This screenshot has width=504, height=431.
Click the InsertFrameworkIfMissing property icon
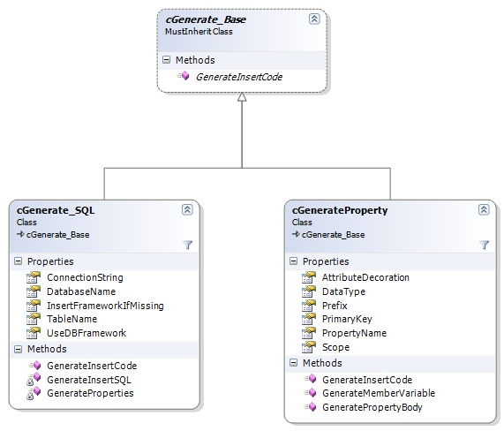coord(34,306)
